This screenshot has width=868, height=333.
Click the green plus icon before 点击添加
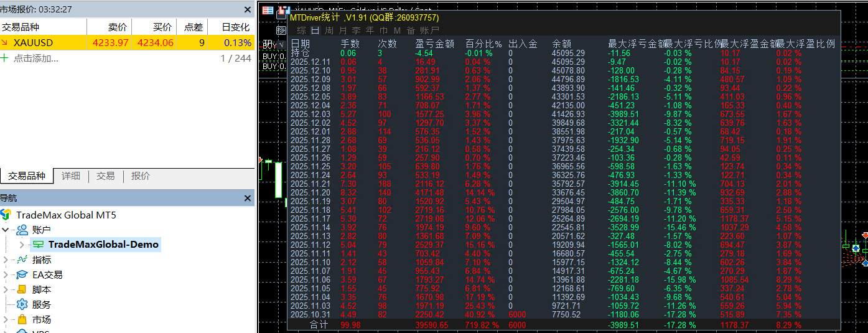click(5, 58)
